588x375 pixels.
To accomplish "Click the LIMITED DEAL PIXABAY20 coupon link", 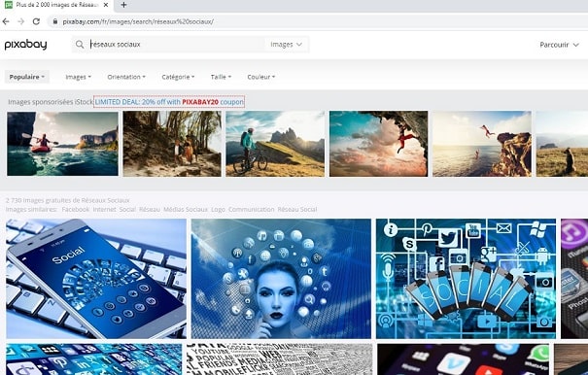I will [x=169, y=102].
